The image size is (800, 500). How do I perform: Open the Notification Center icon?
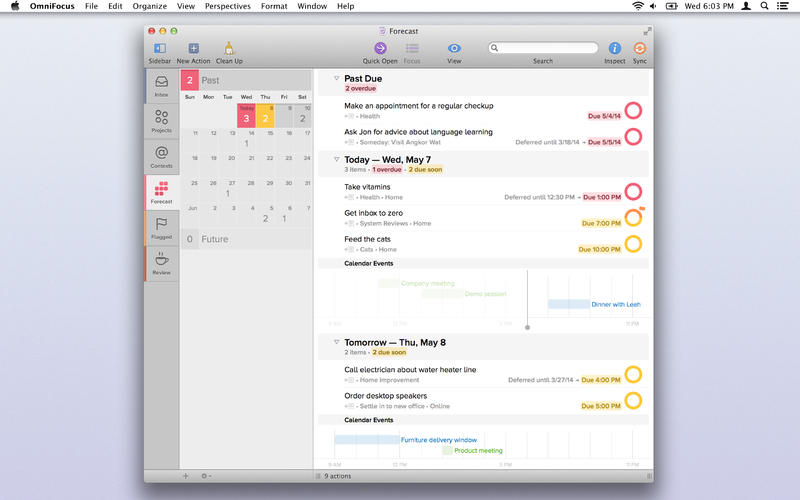[782, 6]
